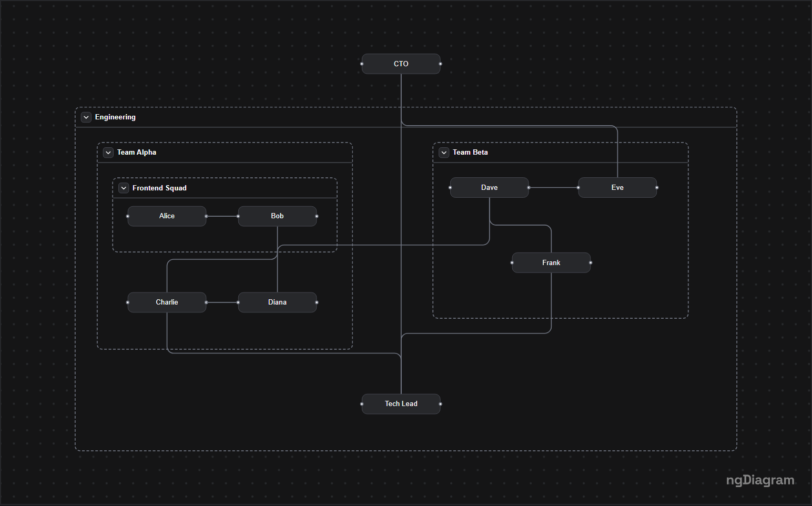Viewport: 812px width, 506px height.
Task: Click the Frontend Squad group title
Action: (x=159, y=188)
